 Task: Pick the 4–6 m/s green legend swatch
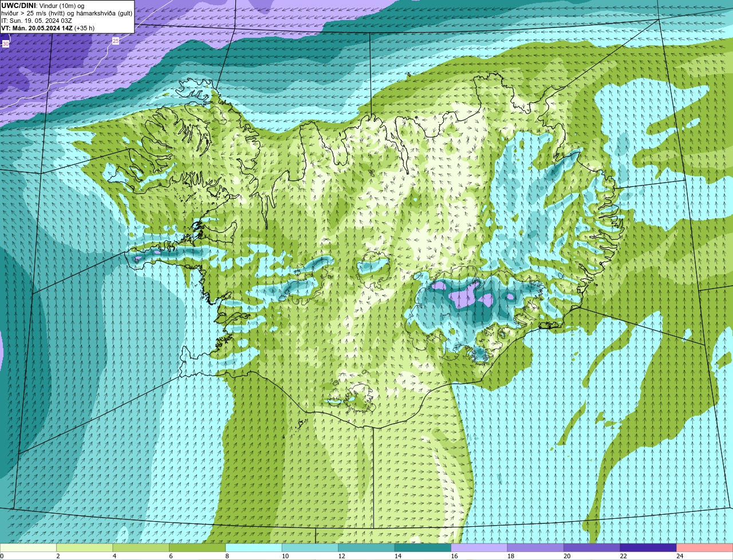click(x=141, y=548)
